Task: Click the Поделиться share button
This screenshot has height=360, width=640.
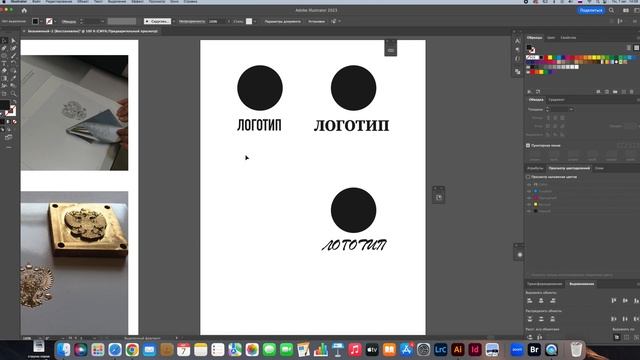Action: (591, 11)
